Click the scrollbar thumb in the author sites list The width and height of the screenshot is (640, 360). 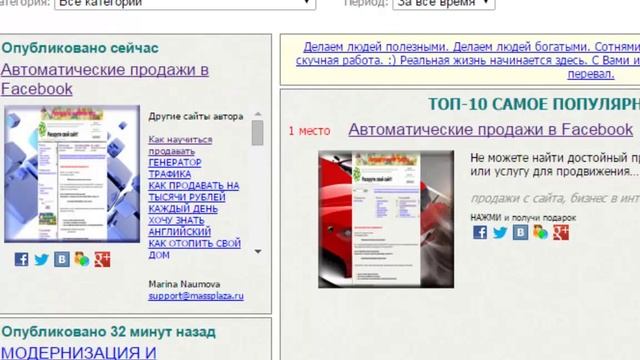(x=257, y=133)
